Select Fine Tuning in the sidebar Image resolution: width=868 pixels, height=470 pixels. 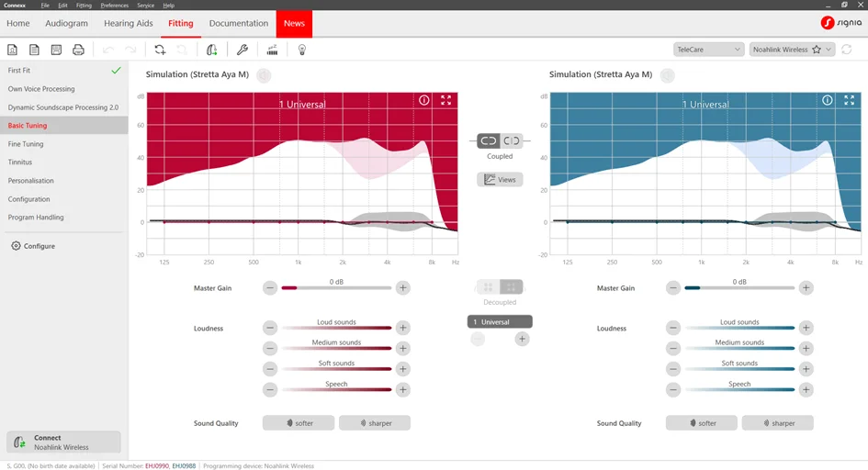[x=26, y=144]
